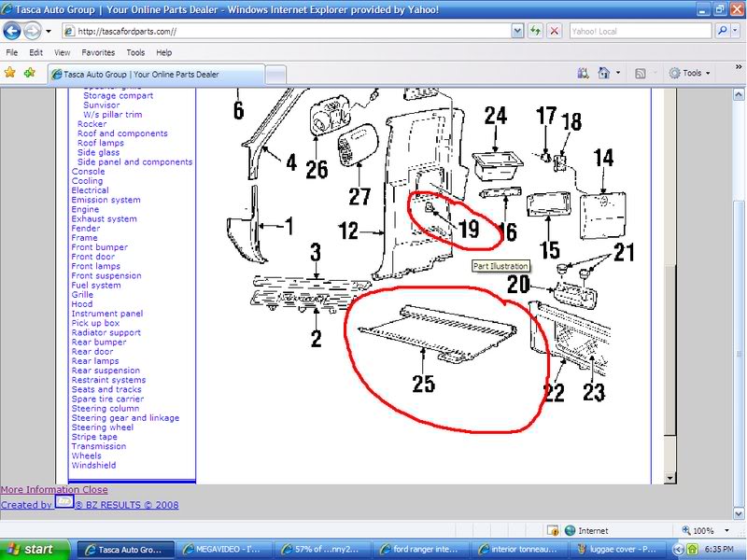Open the Fuel system link
The width and height of the screenshot is (747, 560).
(x=96, y=286)
